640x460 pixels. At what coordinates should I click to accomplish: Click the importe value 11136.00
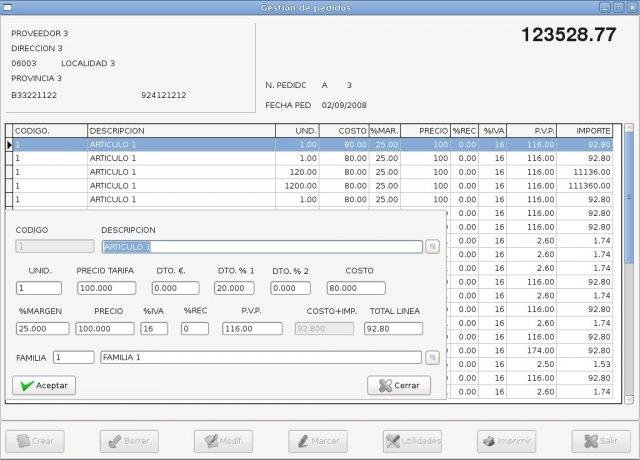pyautogui.click(x=592, y=172)
